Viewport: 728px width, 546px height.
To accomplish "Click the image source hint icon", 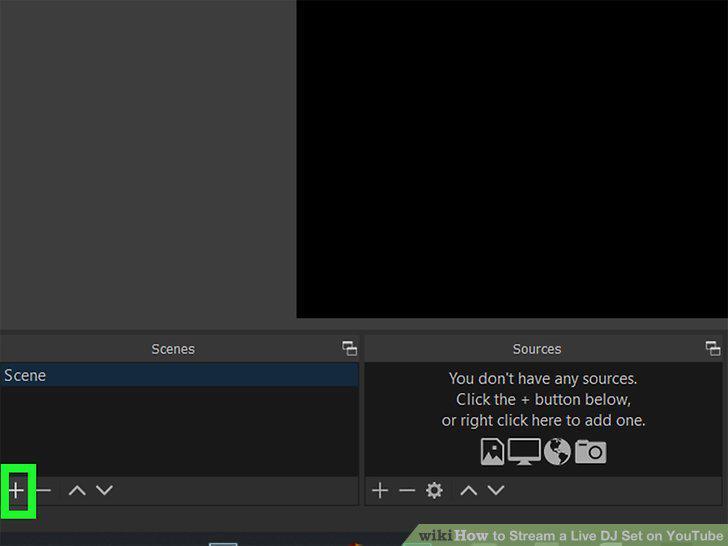I will pyautogui.click(x=492, y=451).
